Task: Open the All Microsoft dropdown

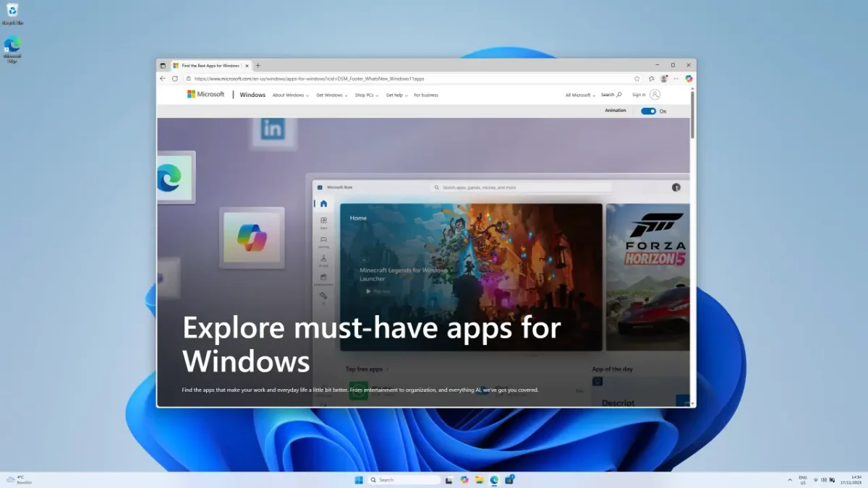Action: (x=580, y=95)
